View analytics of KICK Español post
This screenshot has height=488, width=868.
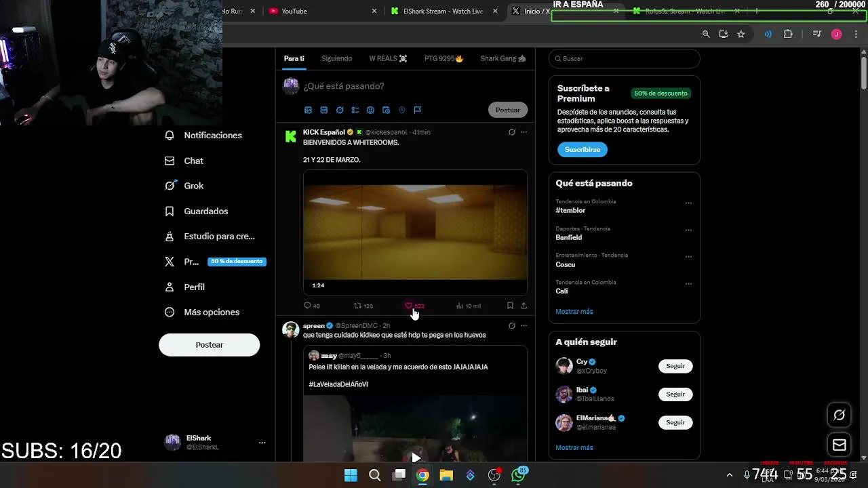(469, 306)
